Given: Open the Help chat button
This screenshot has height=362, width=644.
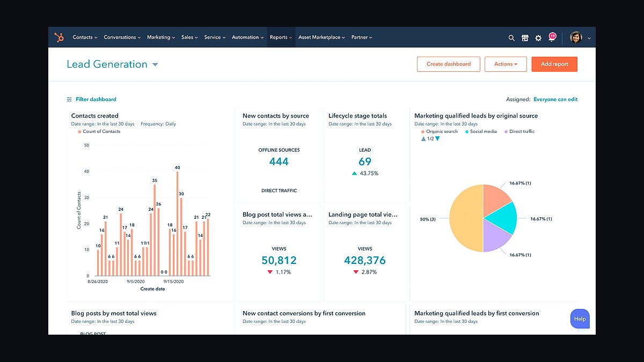Looking at the screenshot, I should pos(580,319).
